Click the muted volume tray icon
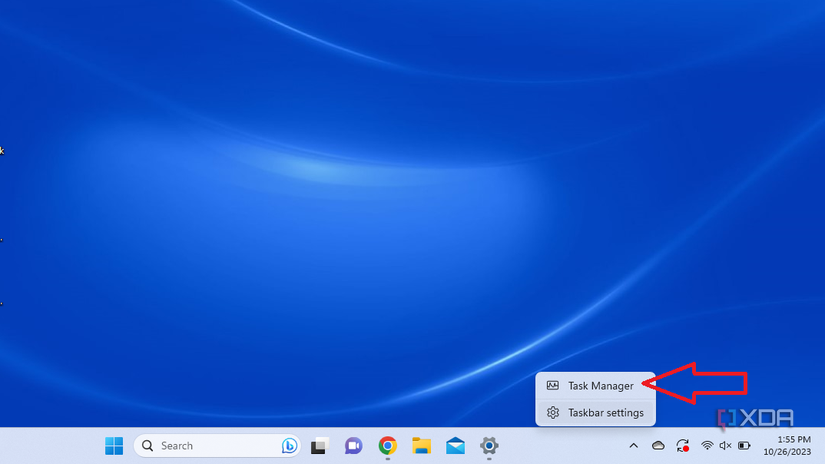The width and height of the screenshot is (825, 464). pos(726,446)
